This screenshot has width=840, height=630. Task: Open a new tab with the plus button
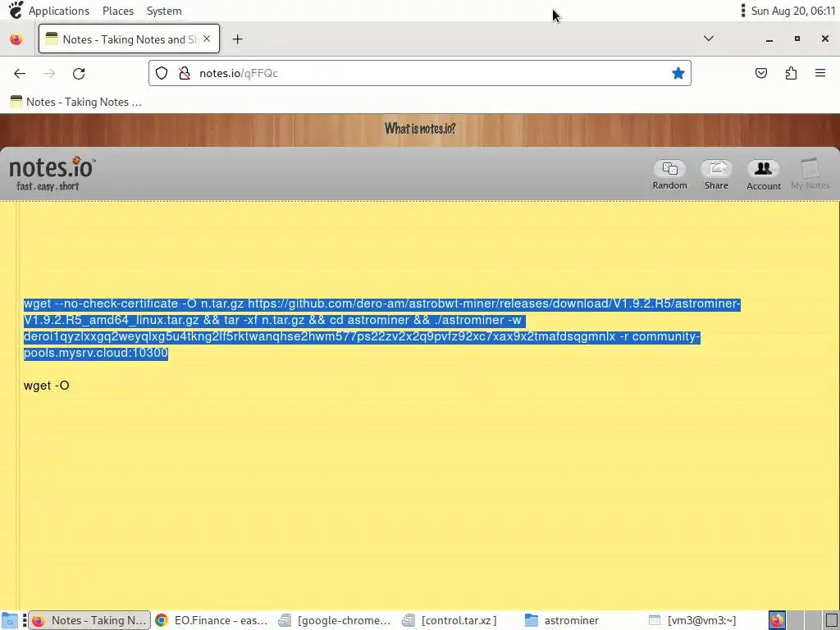pos(237,39)
